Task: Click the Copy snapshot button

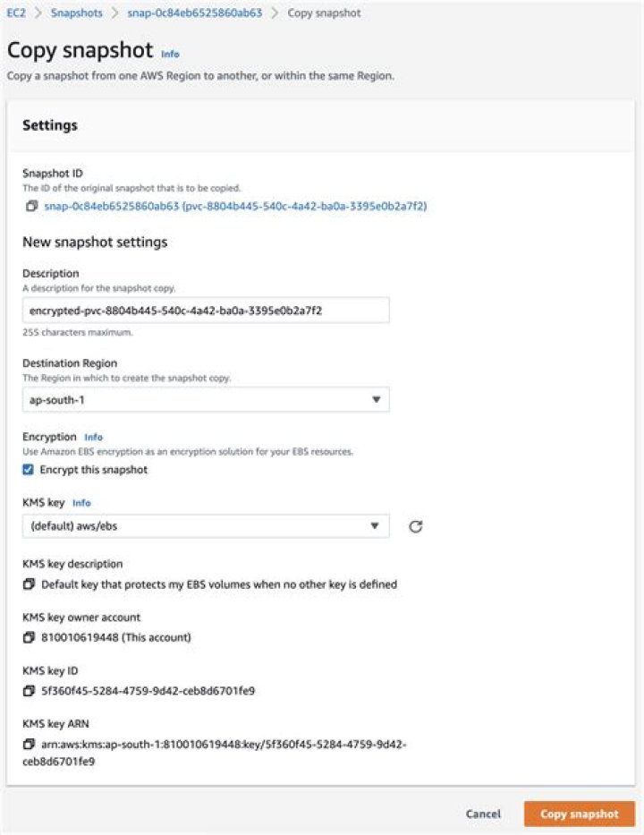Action: (x=579, y=814)
